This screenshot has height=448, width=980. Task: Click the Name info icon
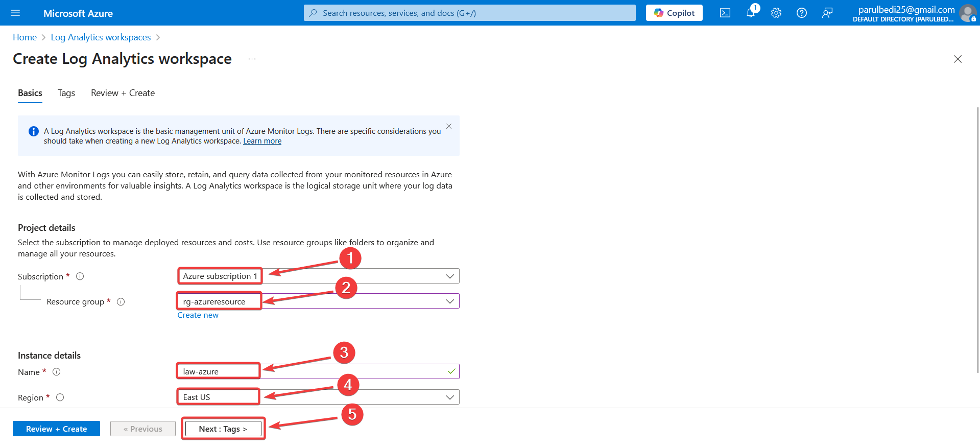pyautogui.click(x=57, y=372)
